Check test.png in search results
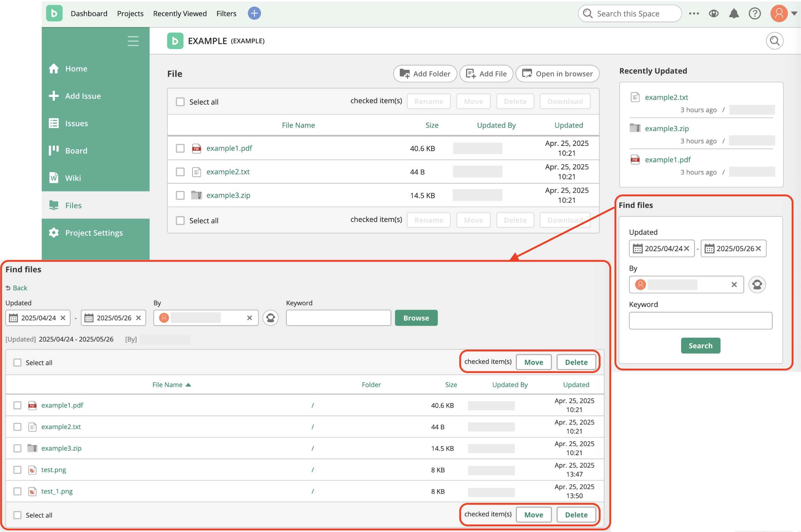This screenshot has height=532, width=801. pos(17,469)
